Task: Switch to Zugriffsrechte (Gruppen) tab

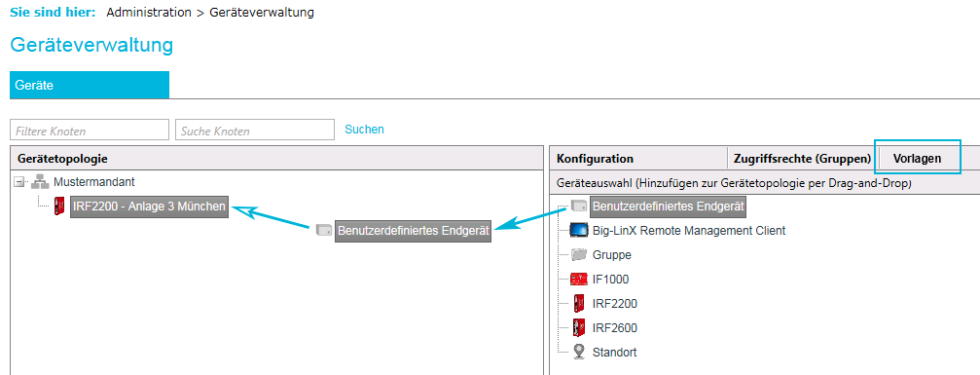Action: (803, 159)
